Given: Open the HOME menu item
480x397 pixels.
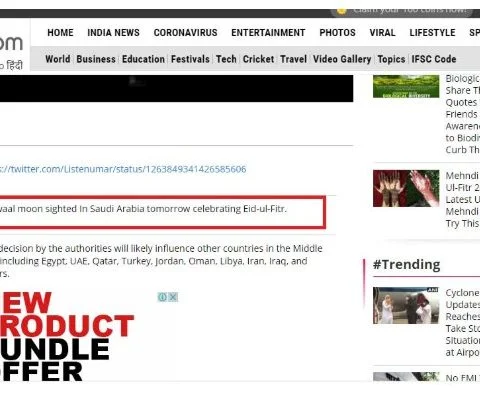Looking at the screenshot, I should (60, 33).
